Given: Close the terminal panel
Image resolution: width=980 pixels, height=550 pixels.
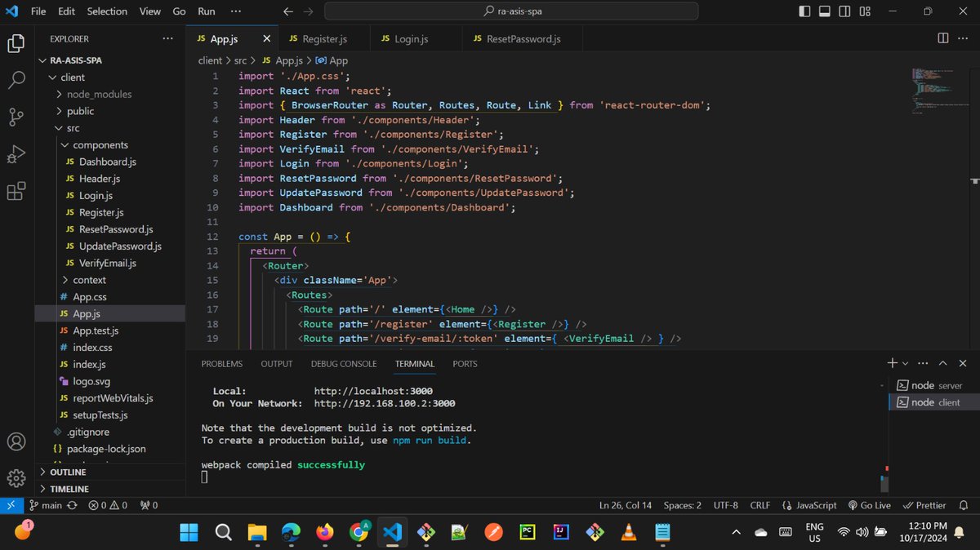Looking at the screenshot, I should (963, 363).
